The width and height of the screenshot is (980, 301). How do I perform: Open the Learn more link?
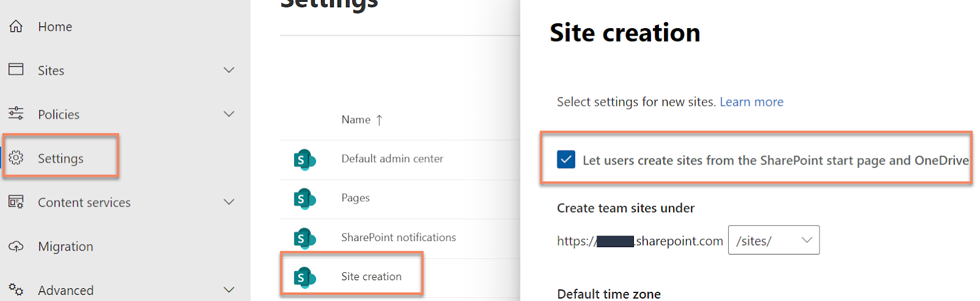click(752, 102)
